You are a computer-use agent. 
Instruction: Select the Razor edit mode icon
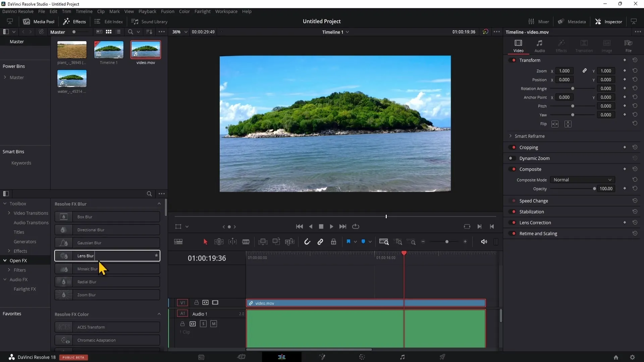[x=246, y=242]
